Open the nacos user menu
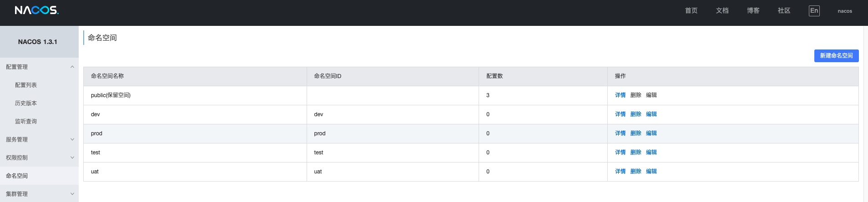The height and width of the screenshot is (202, 868). click(845, 11)
